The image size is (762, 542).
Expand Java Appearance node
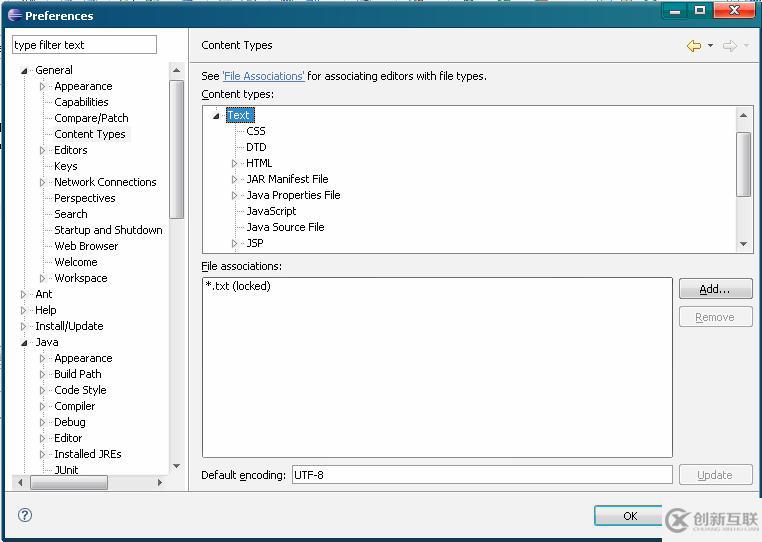43,359
